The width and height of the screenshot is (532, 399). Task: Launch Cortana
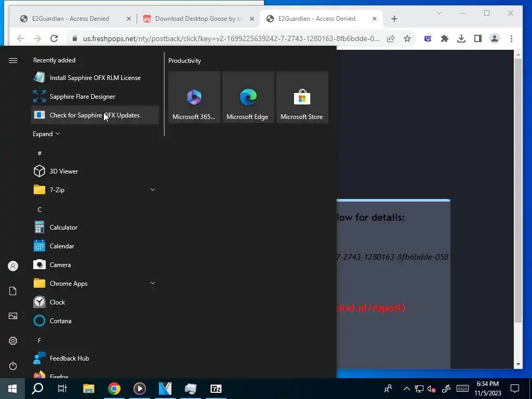pyautogui.click(x=95, y=321)
